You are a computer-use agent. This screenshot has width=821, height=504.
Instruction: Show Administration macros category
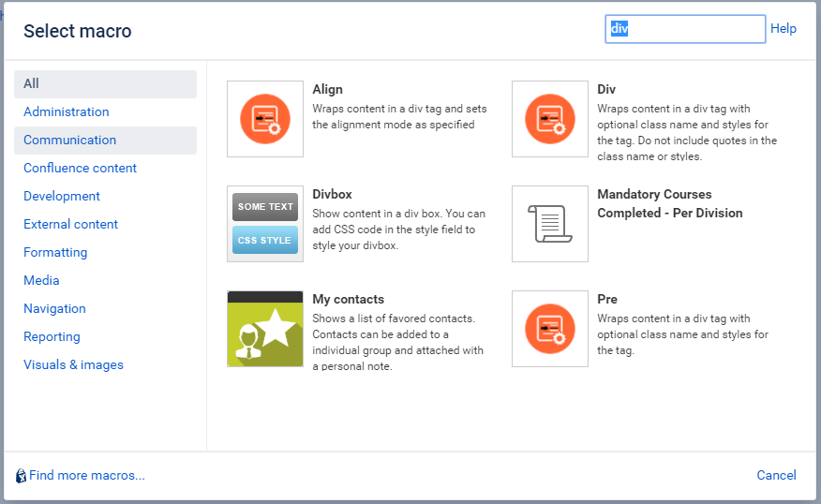pyautogui.click(x=66, y=112)
